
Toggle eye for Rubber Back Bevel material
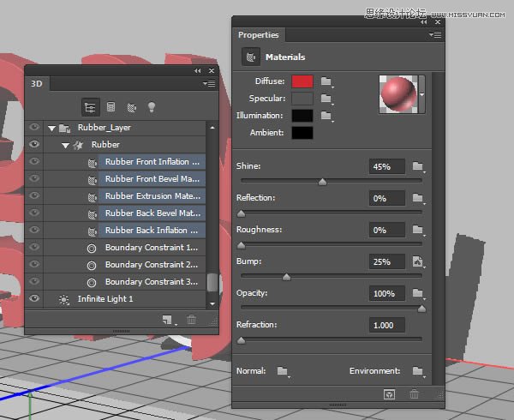pos(34,213)
